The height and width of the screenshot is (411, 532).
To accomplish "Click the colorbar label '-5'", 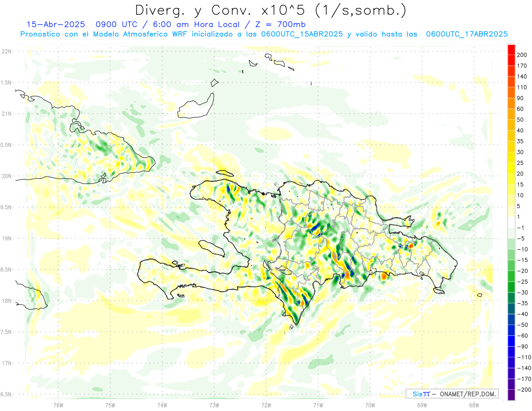I will pos(520,238).
